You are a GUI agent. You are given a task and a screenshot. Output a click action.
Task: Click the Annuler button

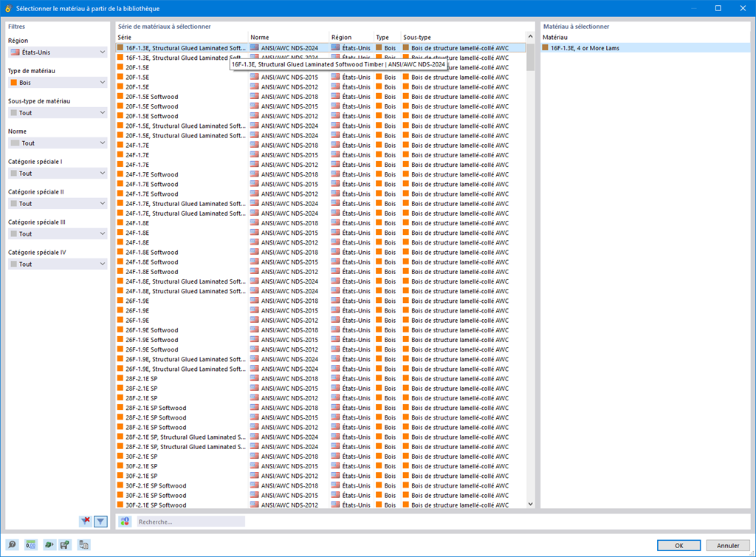point(728,545)
